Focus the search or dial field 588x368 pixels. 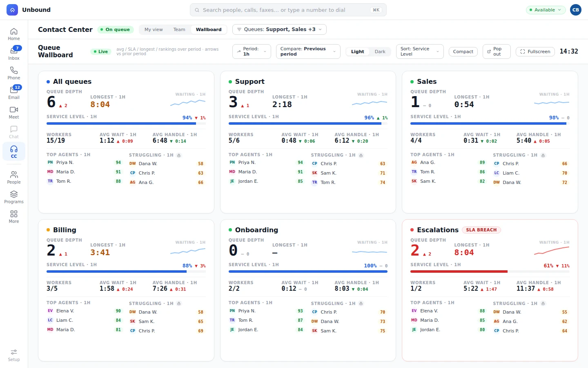288,10
